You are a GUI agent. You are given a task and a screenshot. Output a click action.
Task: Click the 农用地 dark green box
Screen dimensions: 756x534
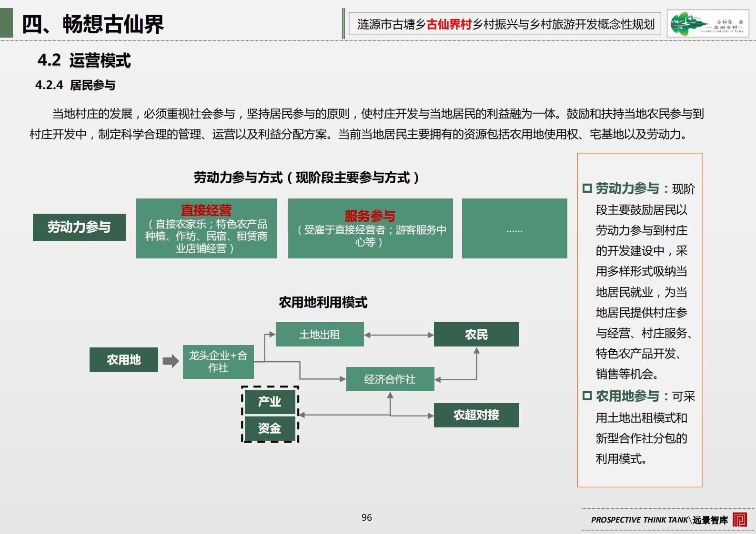click(124, 359)
